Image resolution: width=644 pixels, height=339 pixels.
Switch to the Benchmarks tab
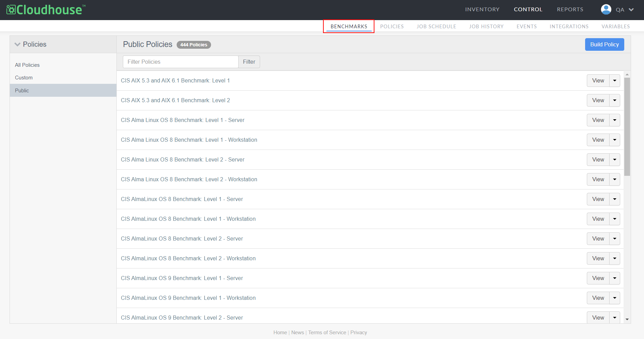tap(349, 27)
